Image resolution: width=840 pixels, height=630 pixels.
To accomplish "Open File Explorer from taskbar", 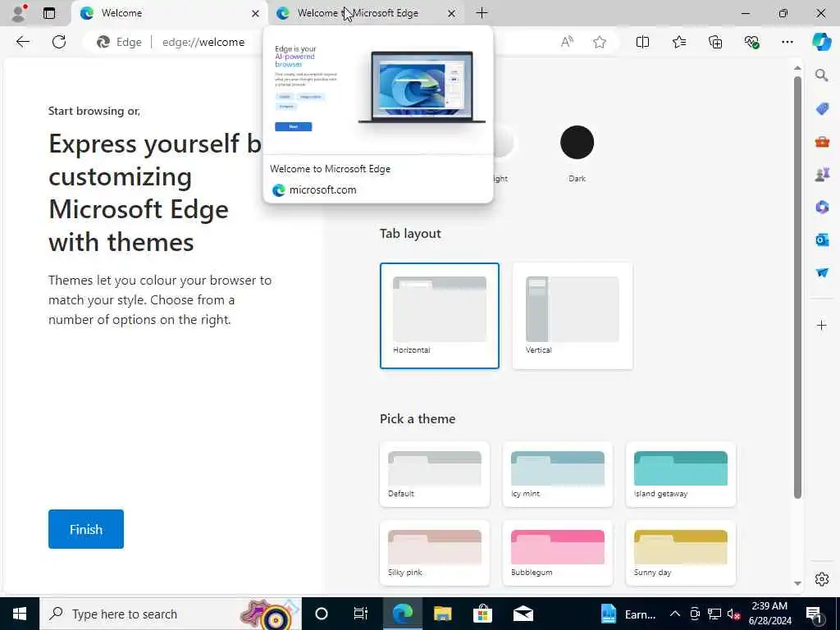I will click(x=442, y=614).
